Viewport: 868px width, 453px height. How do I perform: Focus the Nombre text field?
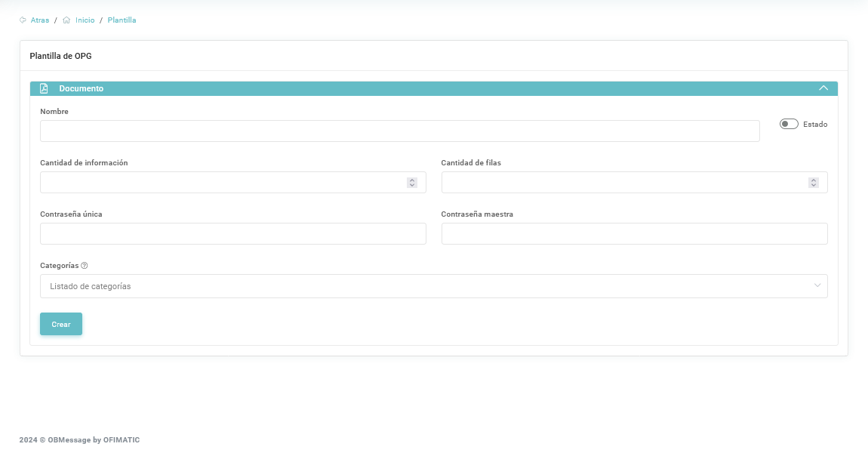[399, 131]
